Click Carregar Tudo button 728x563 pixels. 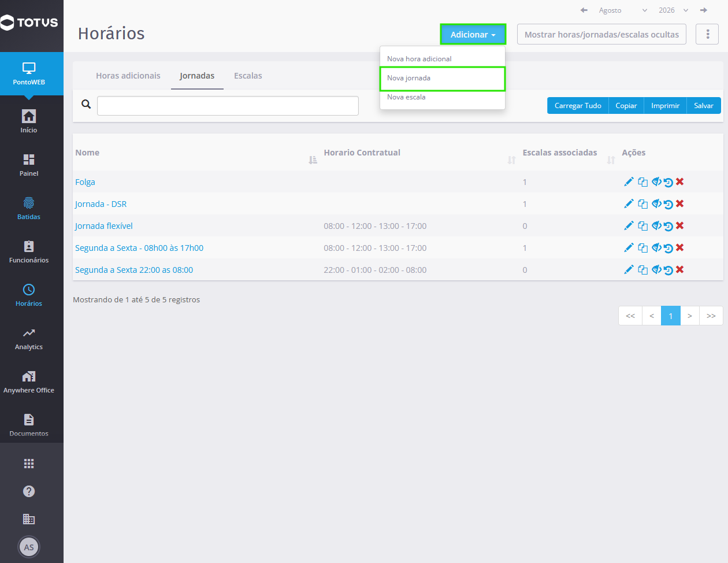(x=578, y=106)
